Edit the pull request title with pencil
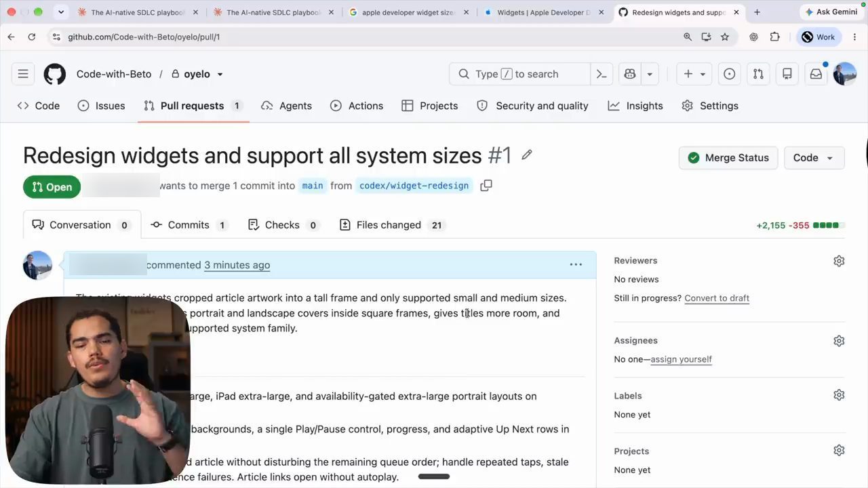This screenshot has width=868, height=488. point(527,155)
